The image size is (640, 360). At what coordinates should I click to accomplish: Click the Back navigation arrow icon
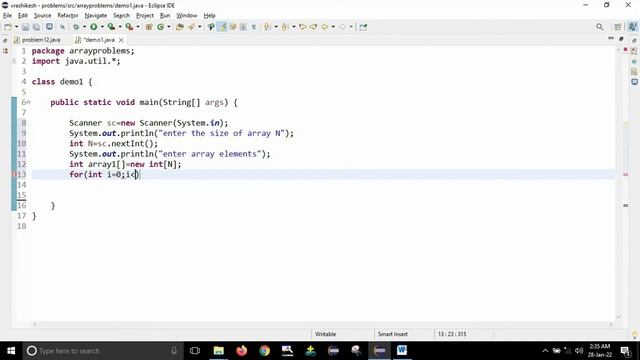(x=324, y=27)
